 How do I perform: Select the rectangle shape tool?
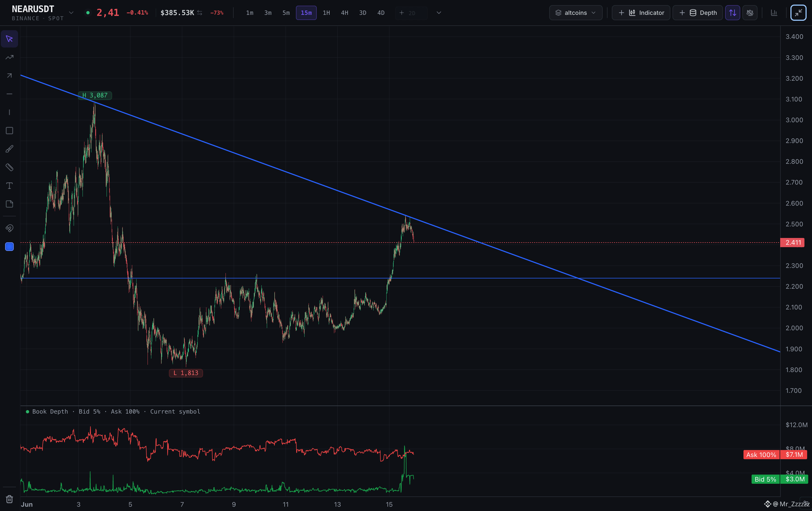coord(9,131)
